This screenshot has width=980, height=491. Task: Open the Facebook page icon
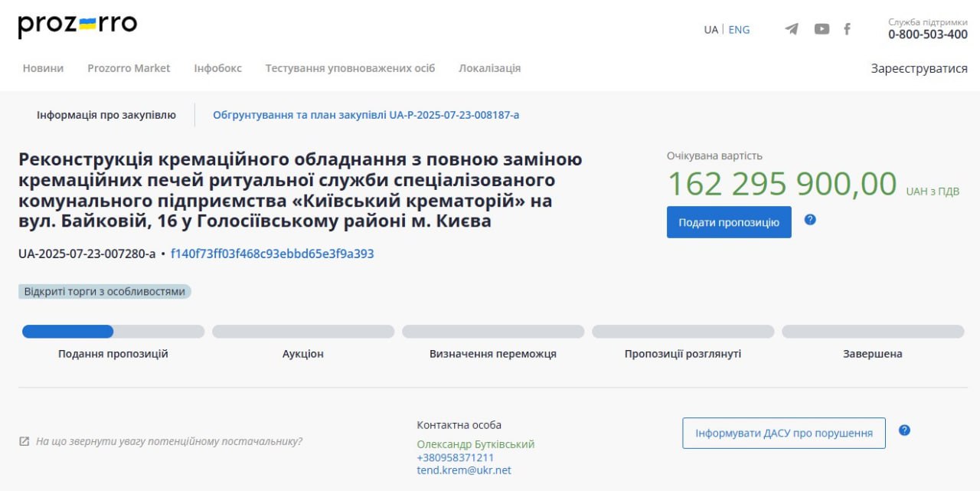pos(847,29)
